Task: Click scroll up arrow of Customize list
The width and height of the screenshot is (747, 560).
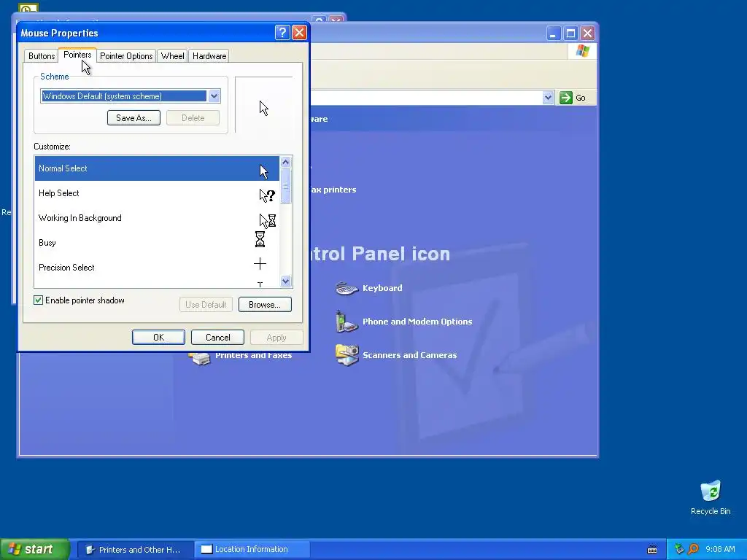Action: [x=286, y=162]
